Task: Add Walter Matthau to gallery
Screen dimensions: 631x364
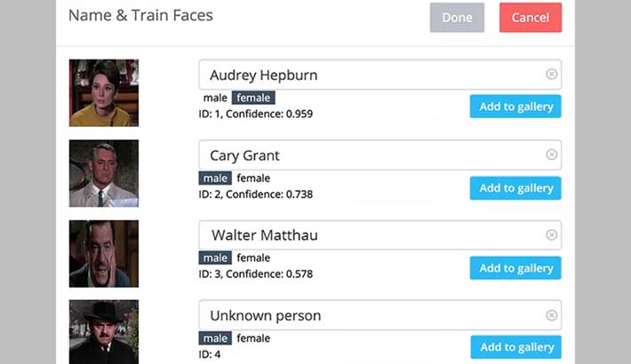Action: [x=515, y=268]
